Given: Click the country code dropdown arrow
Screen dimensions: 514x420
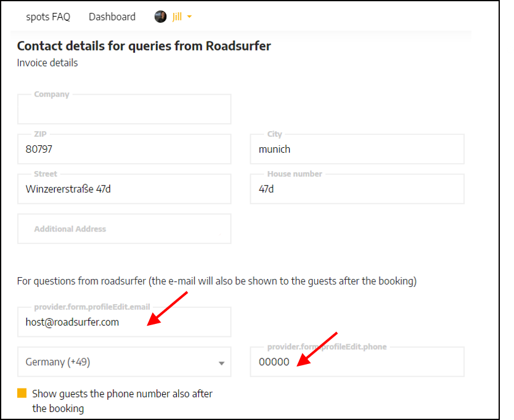Looking at the screenshot, I should pos(222,363).
